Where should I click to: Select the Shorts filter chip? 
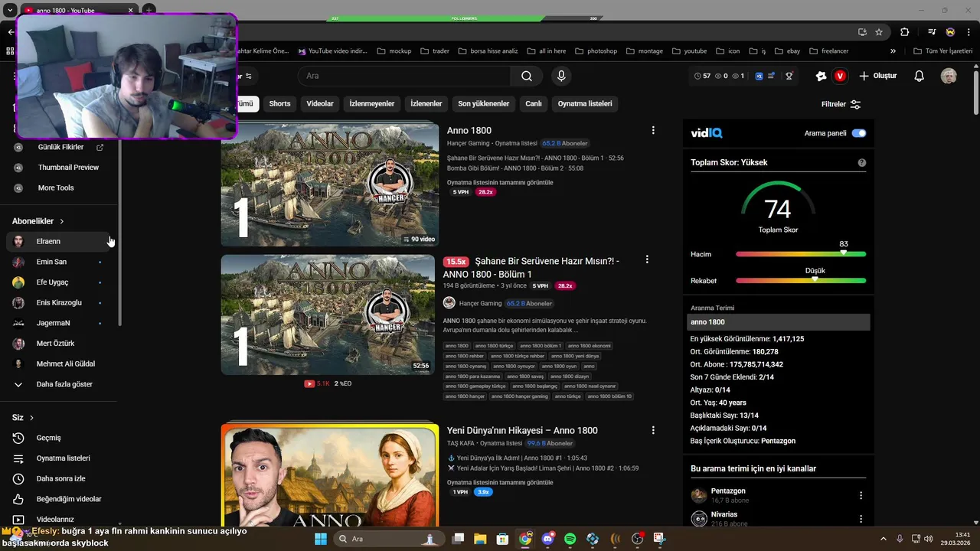279,104
